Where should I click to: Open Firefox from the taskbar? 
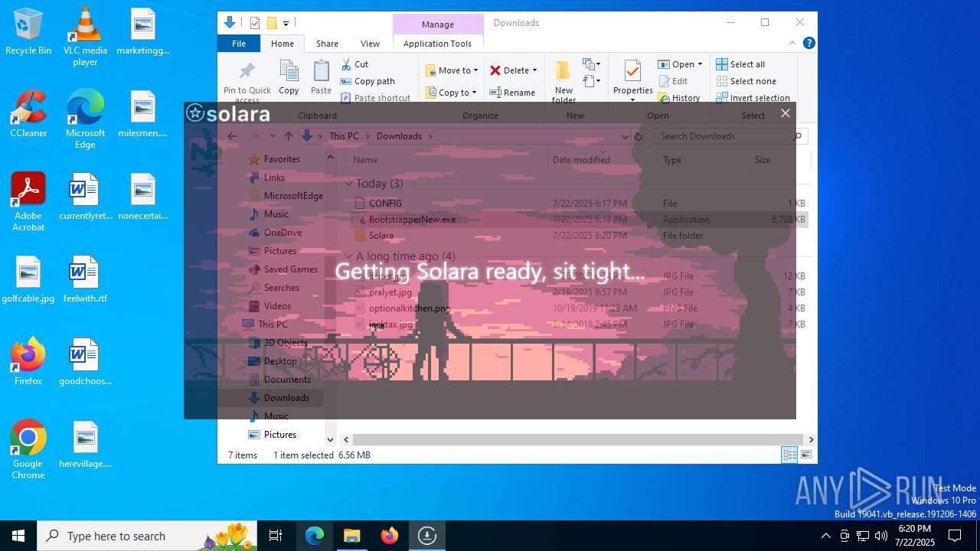pyautogui.click(x=390, y=536)
